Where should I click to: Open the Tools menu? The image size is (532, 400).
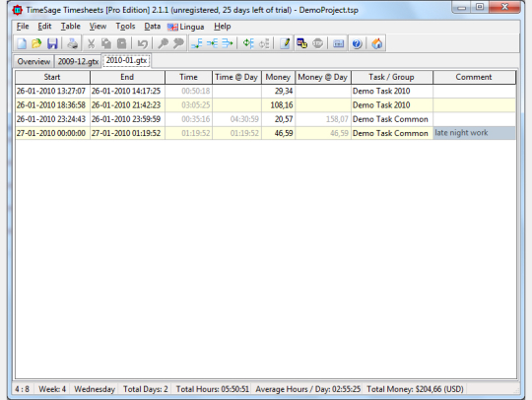(x=125, y=27)
